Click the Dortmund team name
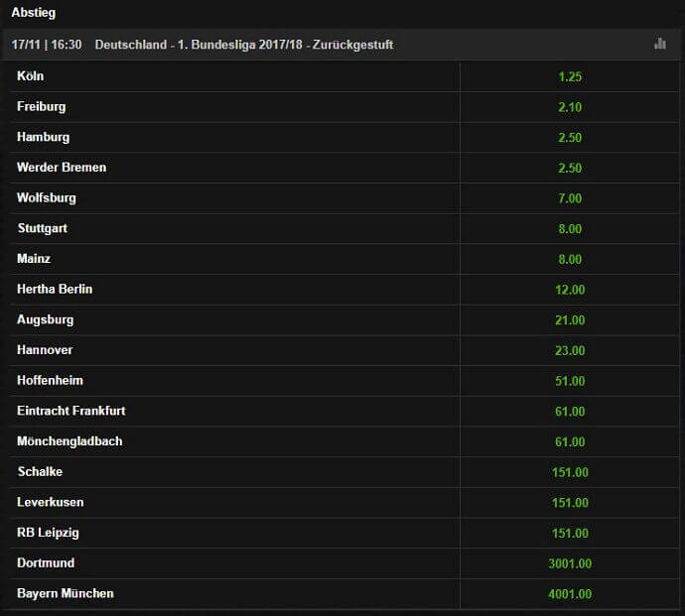Image resolution: width=685 pixels, height=616 pixels. tap(46, 562)
